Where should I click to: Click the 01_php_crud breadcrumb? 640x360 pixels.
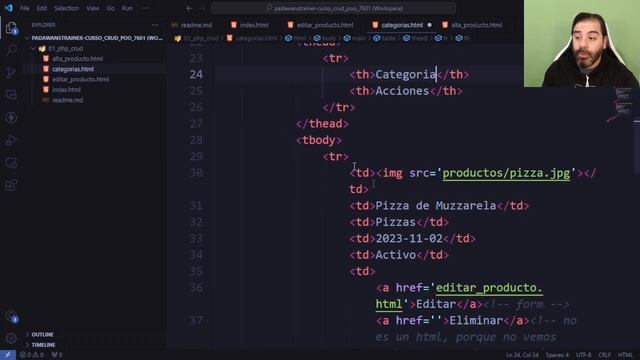click(x=197, y=38)
